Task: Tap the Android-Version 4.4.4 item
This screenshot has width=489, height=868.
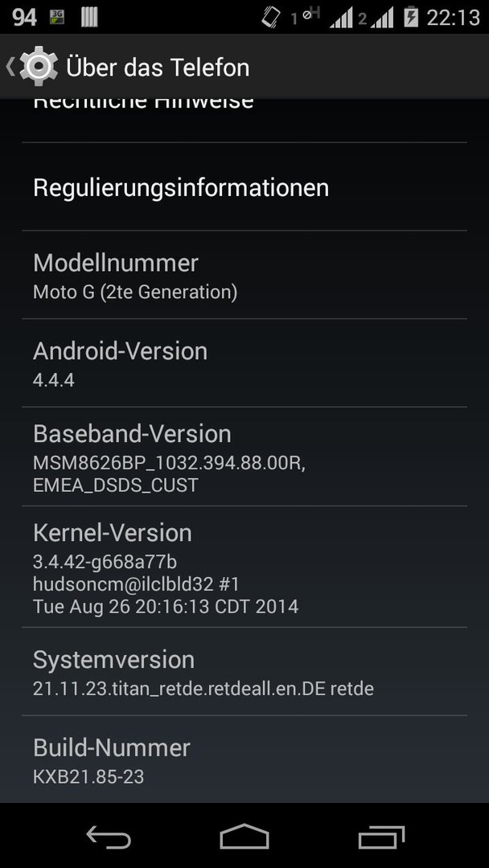Action: 244,363
